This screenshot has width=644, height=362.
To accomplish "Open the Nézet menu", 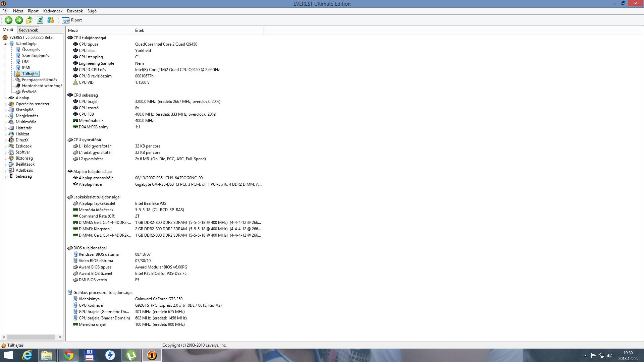I will 18,11.
